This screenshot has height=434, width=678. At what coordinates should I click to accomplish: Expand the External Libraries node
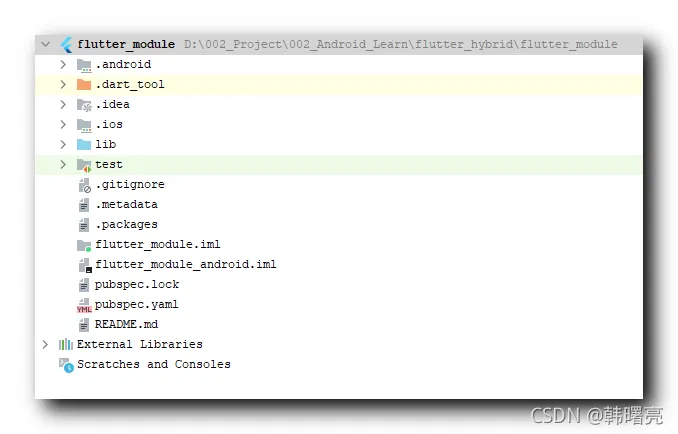click(45, 345)
